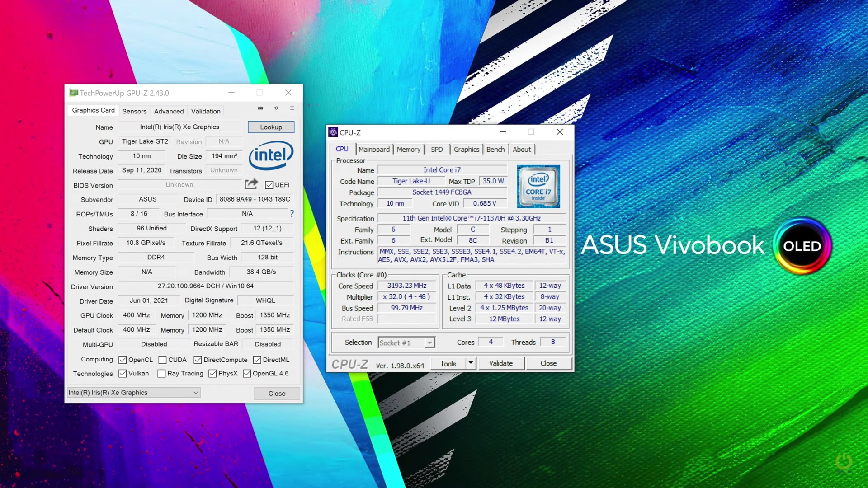Open the Mainboard tab in CPU-Z
Image resolution: width=868 pixels, height=488 pixels.
tap(374, 149)
